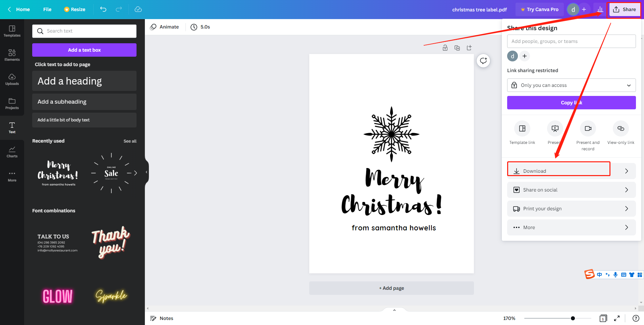Select the GLOW neon font combination

[58, 296]
